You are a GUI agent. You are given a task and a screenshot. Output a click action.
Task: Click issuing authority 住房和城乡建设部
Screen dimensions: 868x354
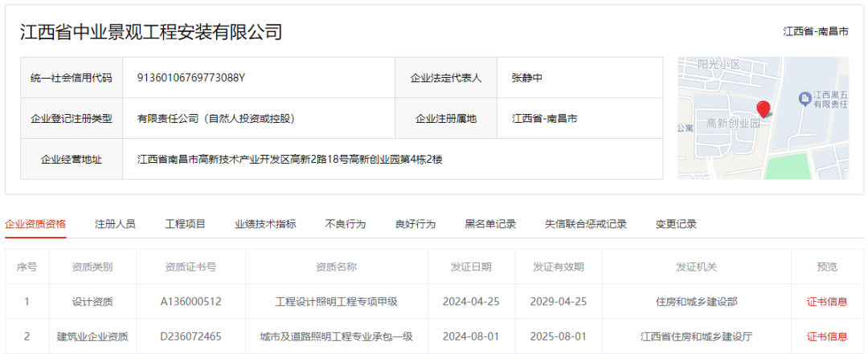click(696, 302)
